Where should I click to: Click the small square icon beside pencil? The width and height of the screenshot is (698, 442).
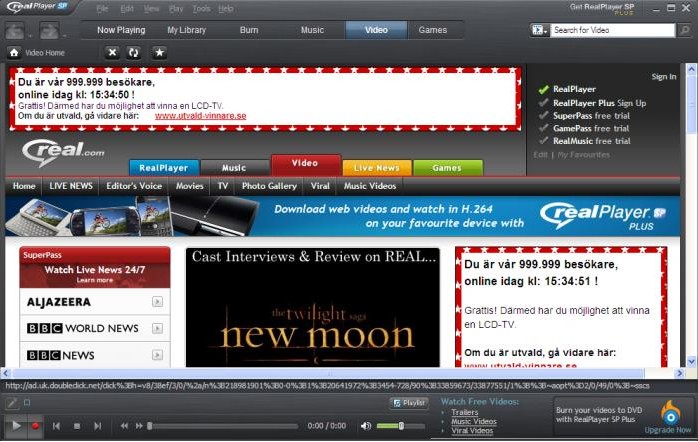point(27,402)
